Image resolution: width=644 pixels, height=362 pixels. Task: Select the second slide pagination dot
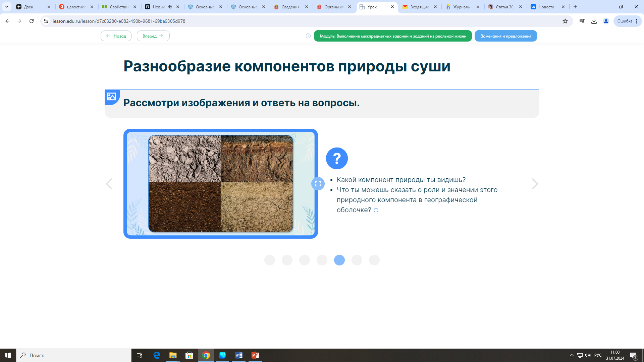click(x=287, y=260)
